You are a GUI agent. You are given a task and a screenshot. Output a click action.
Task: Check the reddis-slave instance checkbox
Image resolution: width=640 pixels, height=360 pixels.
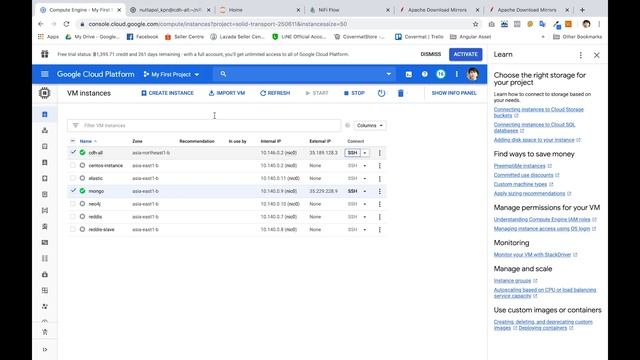click(73, 229)
